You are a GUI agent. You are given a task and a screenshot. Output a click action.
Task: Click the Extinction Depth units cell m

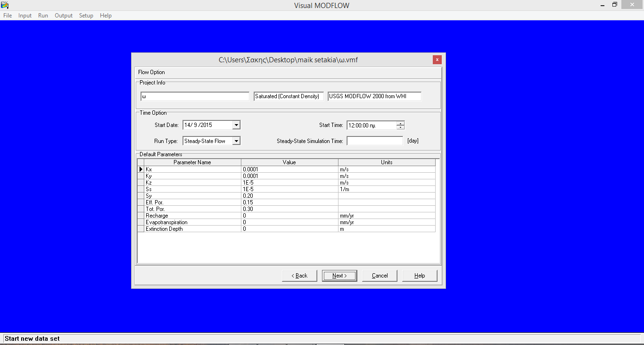tap(387, 228)
